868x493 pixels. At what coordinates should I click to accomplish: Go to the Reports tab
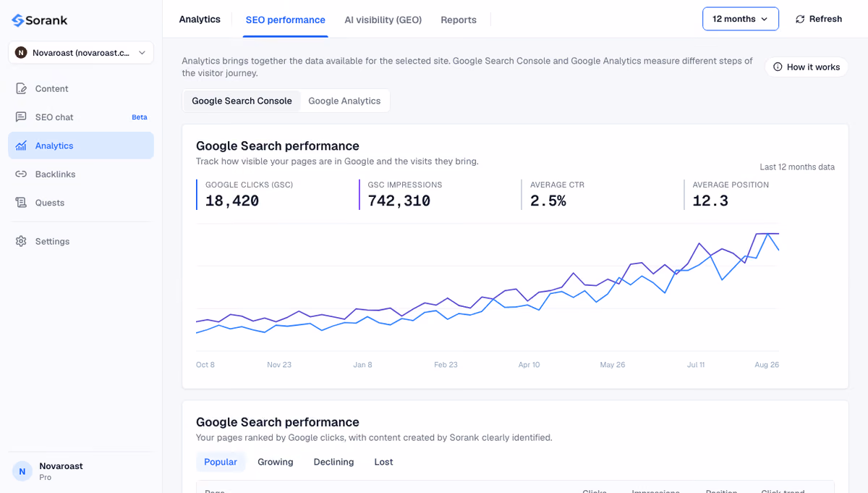(x=459, y=20)
